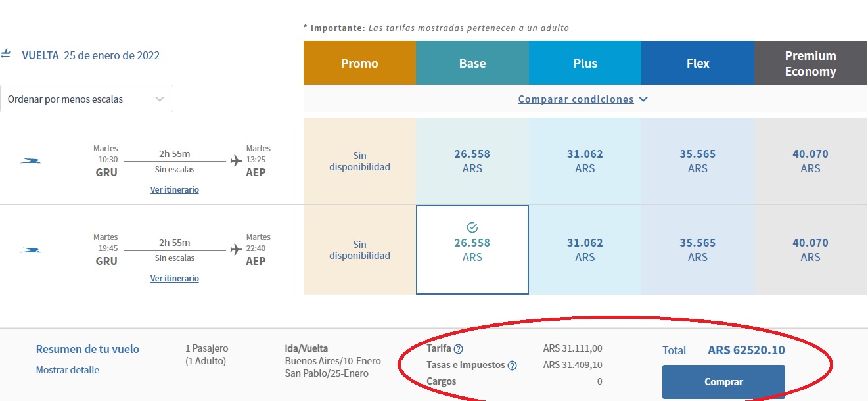Click the Tasas e Impuestos help icon
Image resolution: width=868 pixels, height=401 pixels.
click(x=513, y=366)
